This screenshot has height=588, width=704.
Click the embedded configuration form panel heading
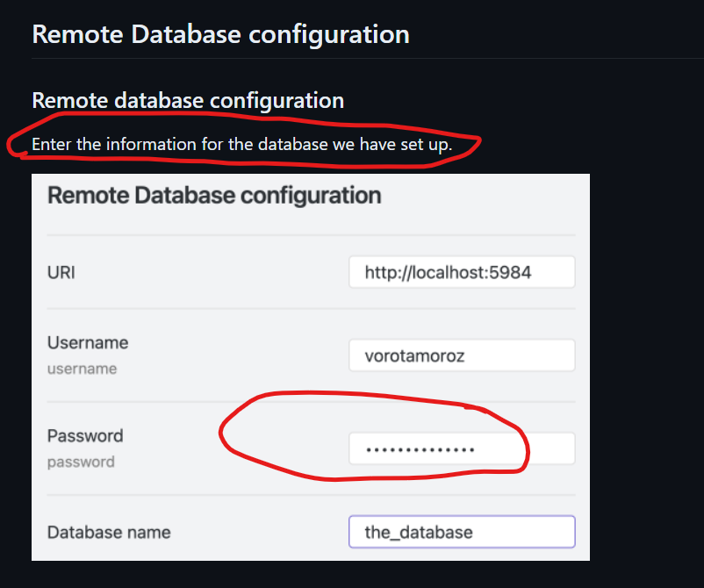214,195
